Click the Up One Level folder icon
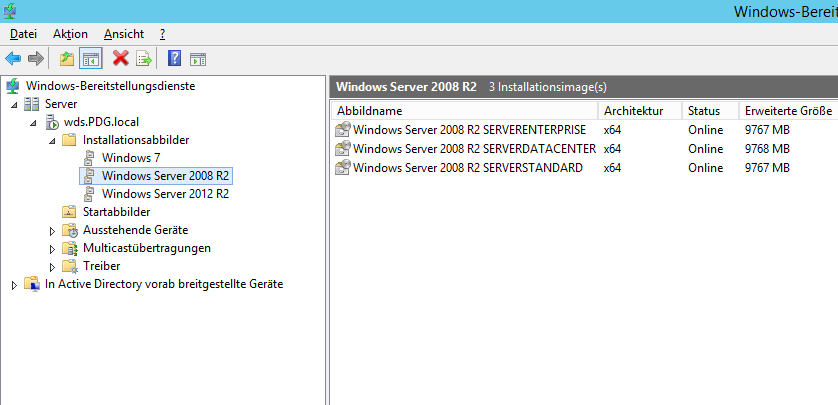Image resolution: width=838 pixels, height=405 pixels. 67,59
